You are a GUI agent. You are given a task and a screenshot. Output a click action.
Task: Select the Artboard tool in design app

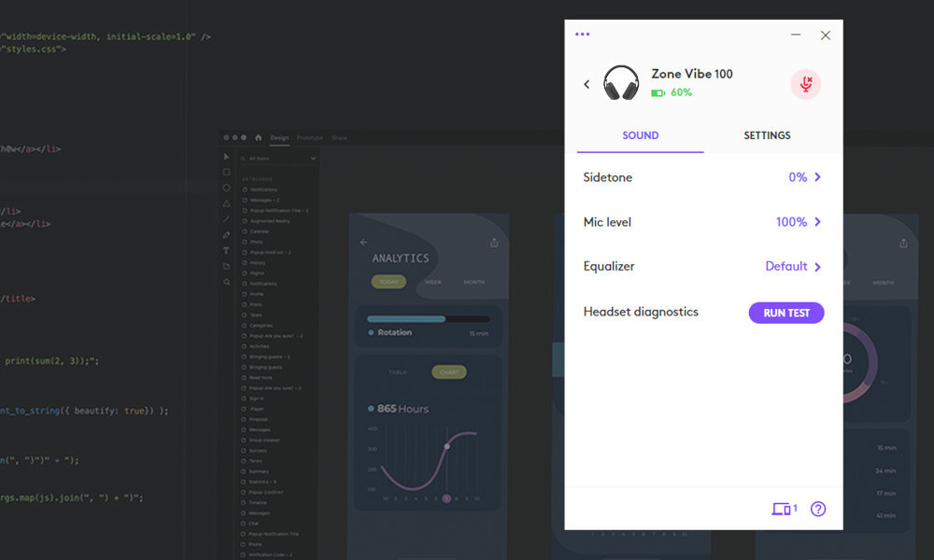[226, 266]
